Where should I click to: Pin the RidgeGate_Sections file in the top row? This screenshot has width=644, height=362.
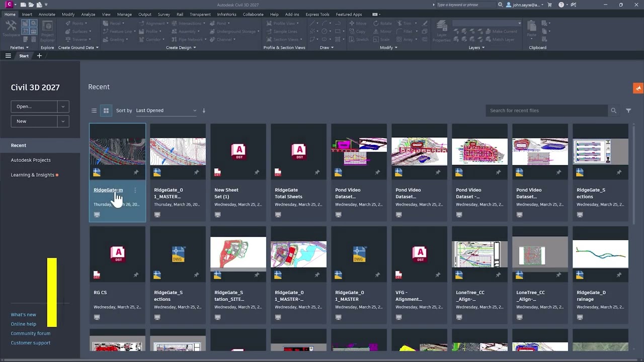619,172
